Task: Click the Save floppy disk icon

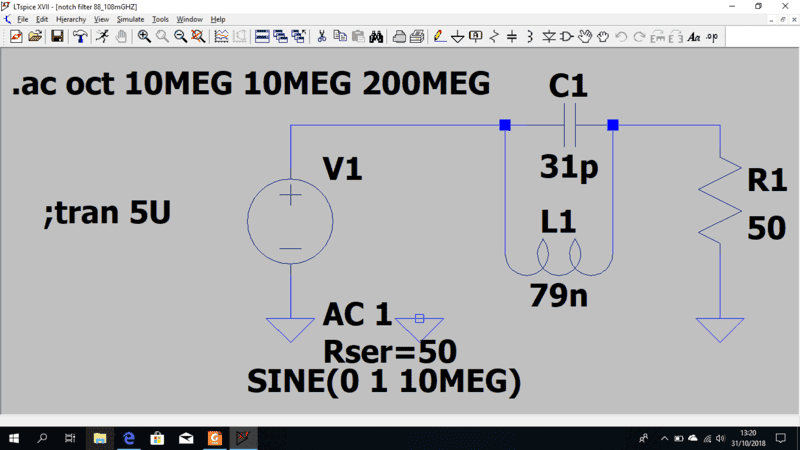Action: (57, 37)
